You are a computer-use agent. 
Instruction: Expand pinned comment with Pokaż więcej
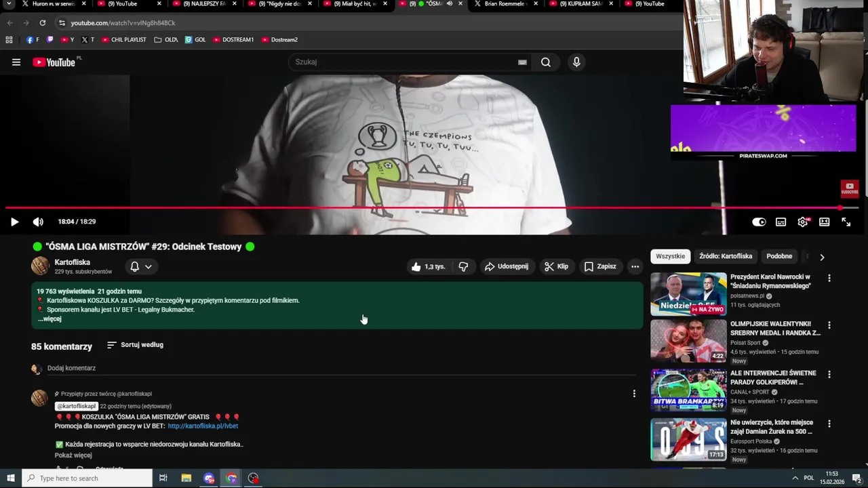pos(73,455)
